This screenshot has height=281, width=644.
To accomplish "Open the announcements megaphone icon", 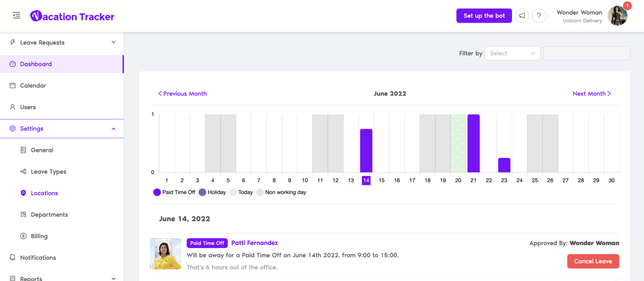I will (522, 15).
